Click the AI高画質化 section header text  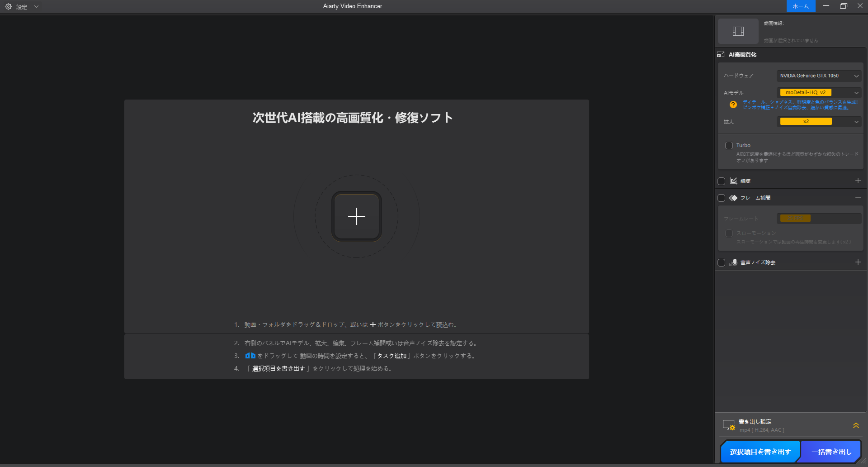pos(742,54)
